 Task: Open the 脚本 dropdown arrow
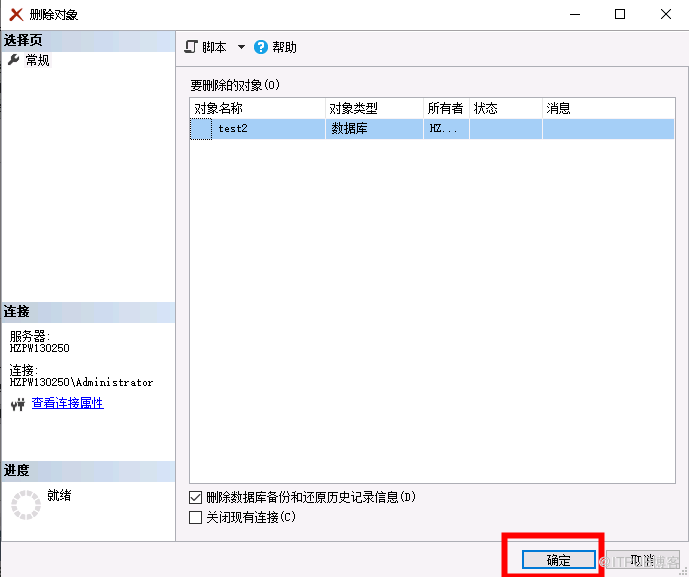click(x=241, y=47)
